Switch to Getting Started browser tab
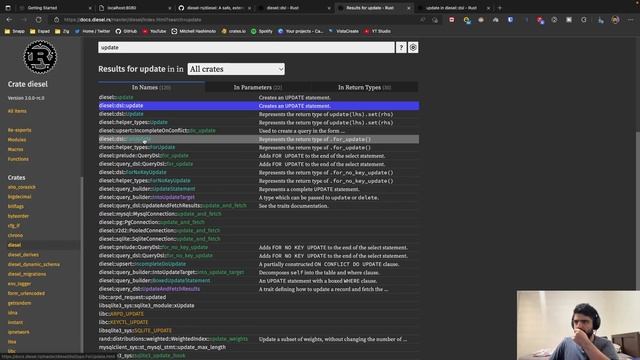This screenshot has height=360, width=640. click(55, 8)
